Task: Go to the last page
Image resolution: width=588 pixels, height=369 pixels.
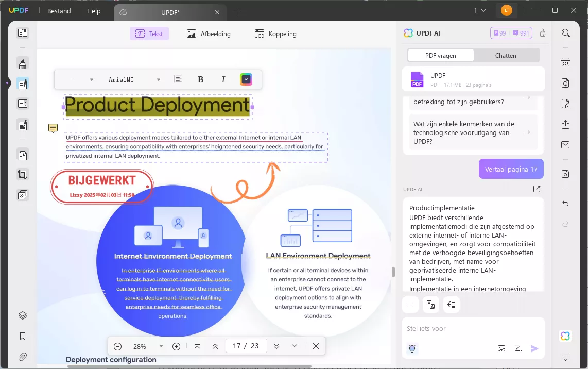Action: pos(295,346)
